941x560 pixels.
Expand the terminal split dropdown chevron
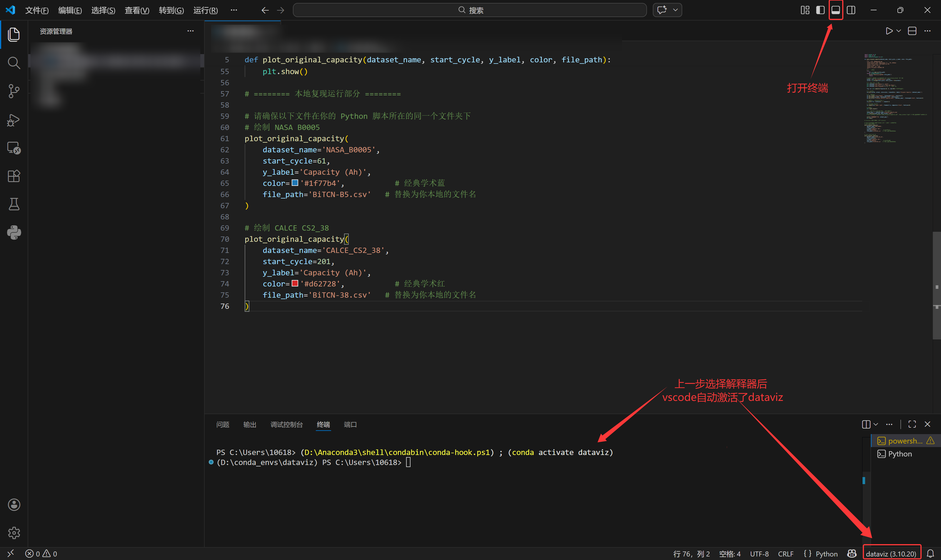tap(876, 424)
